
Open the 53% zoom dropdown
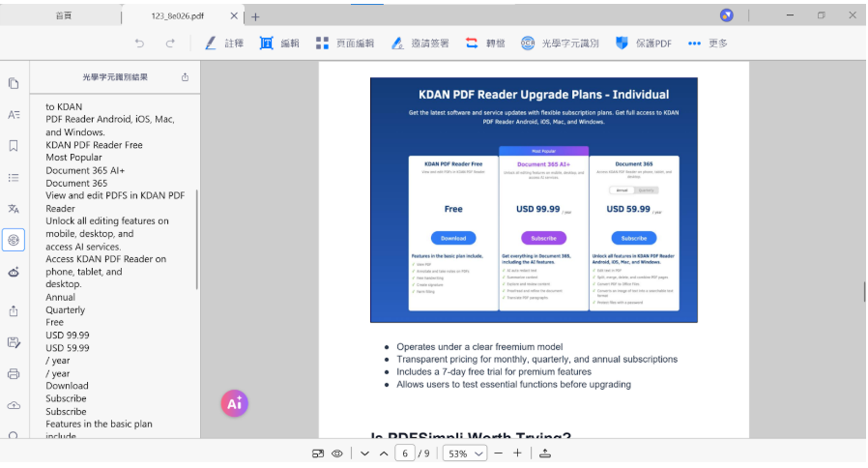click(x=464, y=453)
